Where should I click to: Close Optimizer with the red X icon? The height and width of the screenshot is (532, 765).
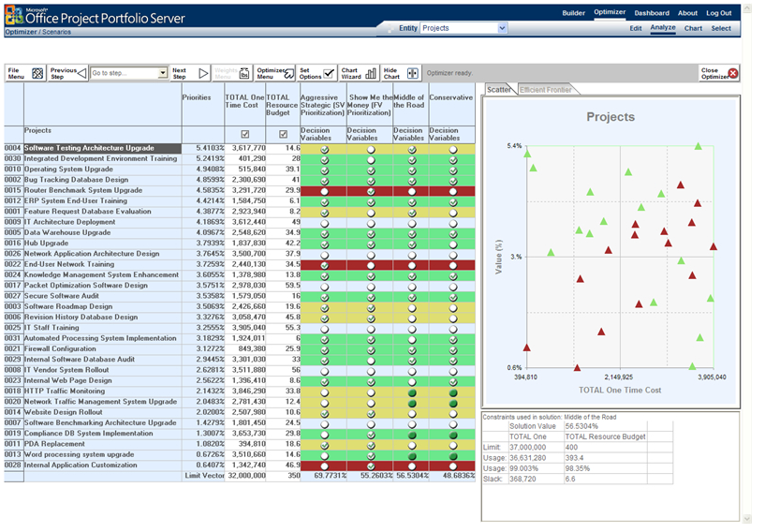click(x=733, y=74)
